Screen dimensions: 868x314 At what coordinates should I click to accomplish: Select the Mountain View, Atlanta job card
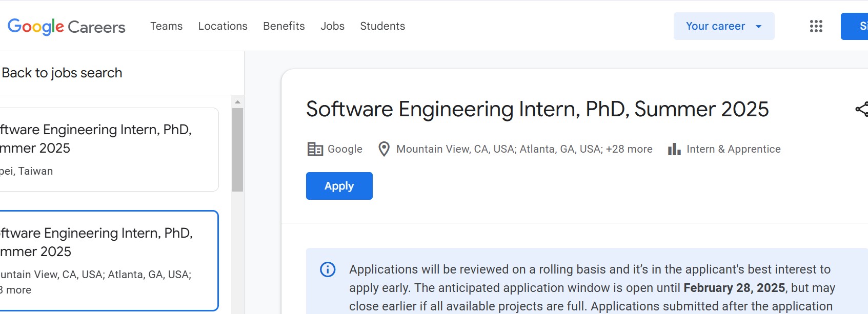click(103, 260)
